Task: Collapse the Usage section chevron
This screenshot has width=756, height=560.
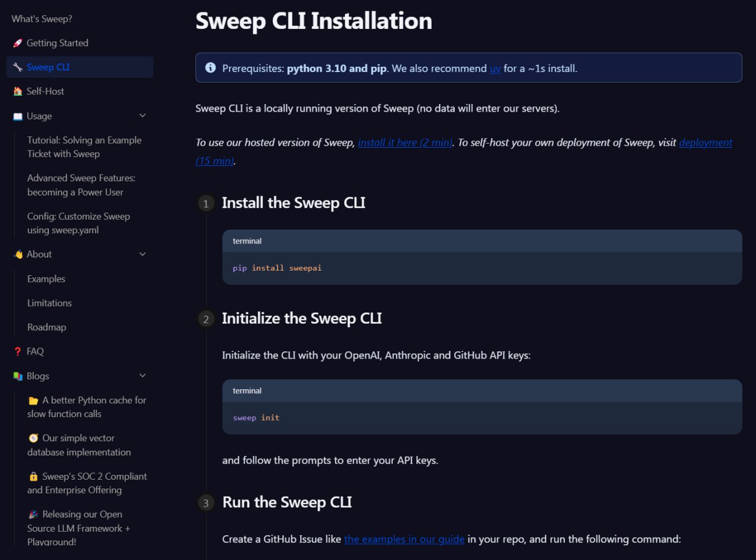Action: [142, 116]
